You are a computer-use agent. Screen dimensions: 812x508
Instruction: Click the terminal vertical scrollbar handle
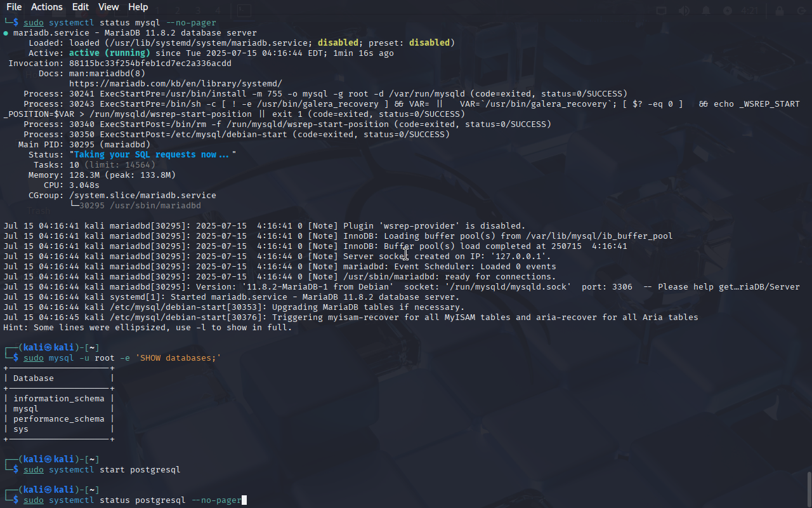pyautogui.click(x=809, y=488)
